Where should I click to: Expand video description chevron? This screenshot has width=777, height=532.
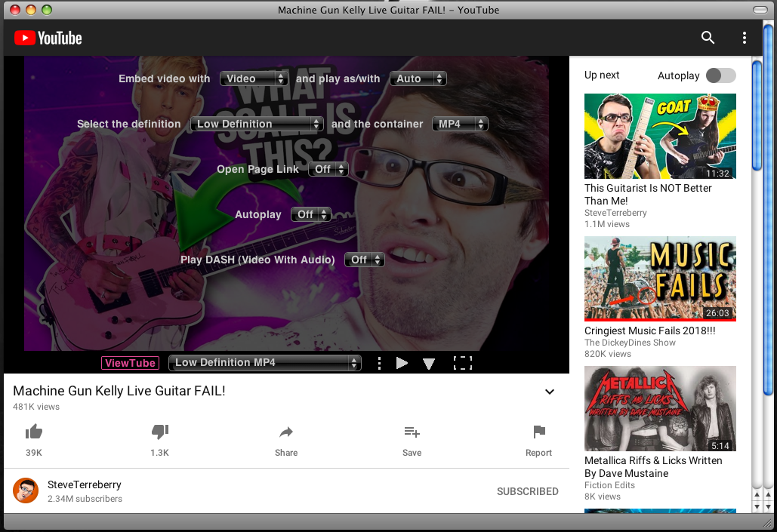[x=549, y=392]
